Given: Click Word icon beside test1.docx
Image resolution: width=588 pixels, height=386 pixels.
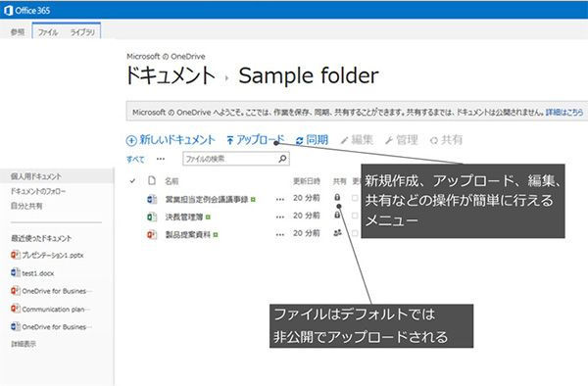Looking at the screenshot, I should [16, 272].
